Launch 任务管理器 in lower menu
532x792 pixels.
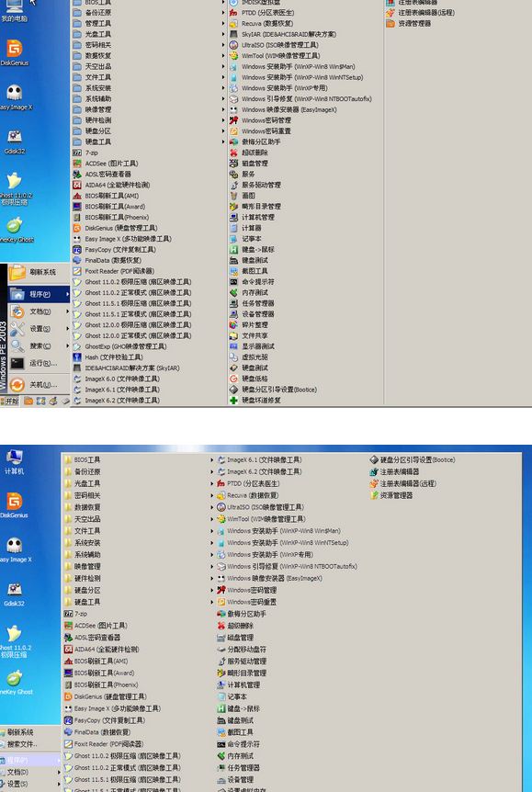238,768
